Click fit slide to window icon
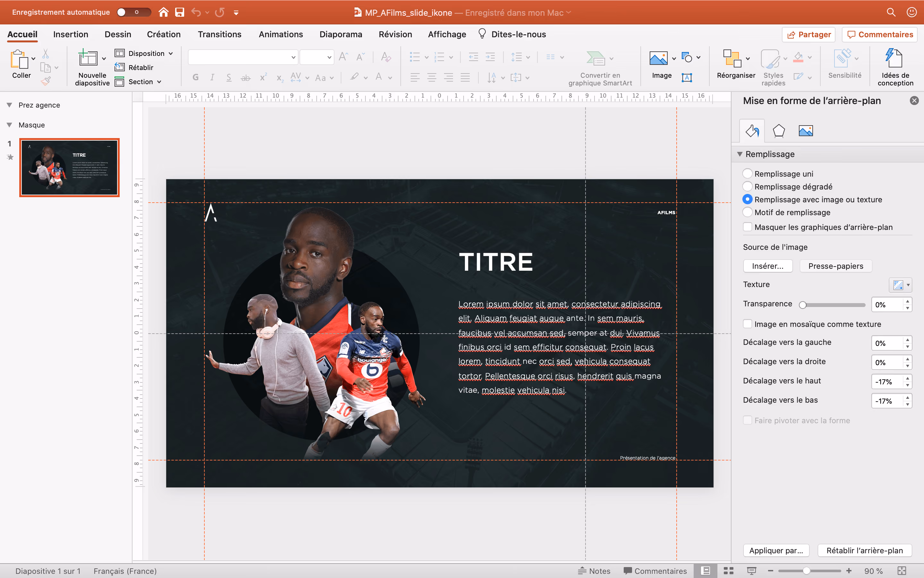Viewport: 924px width, 578px height. click(902, 571)
